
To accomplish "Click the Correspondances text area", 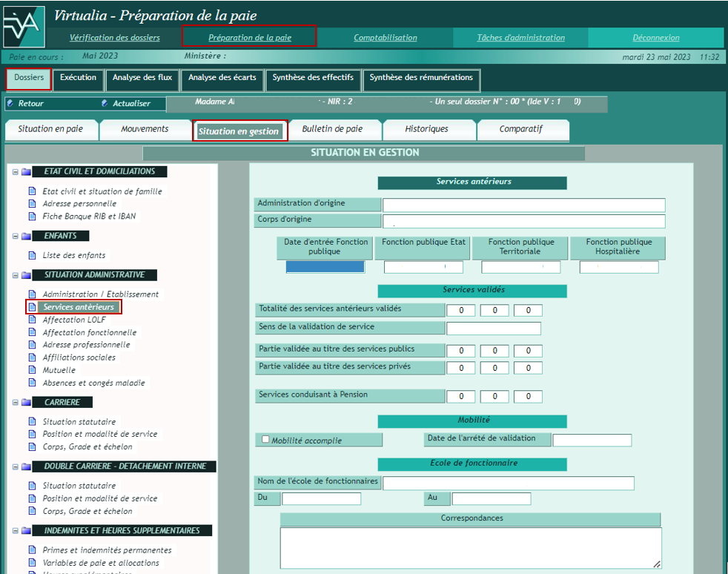I will click(470, 547).
